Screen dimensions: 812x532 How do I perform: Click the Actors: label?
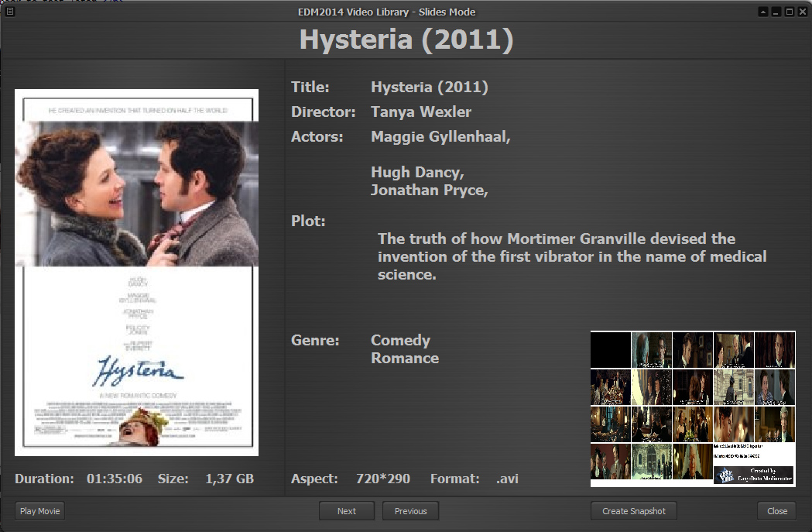[317, 137]
